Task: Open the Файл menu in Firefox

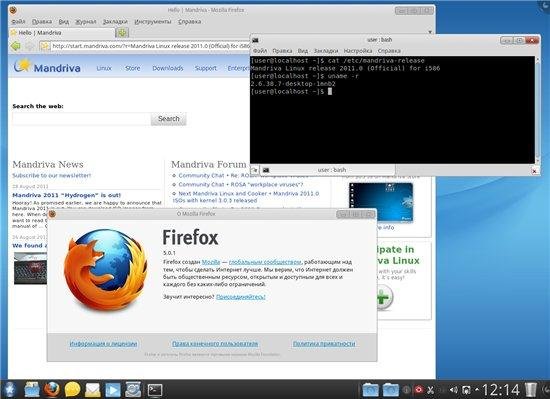Action: (x=18, y=21)
